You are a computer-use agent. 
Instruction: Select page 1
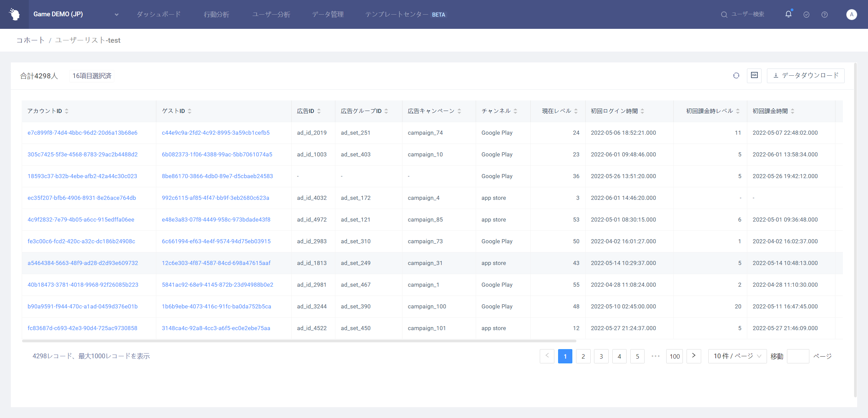tap(565, 356)
